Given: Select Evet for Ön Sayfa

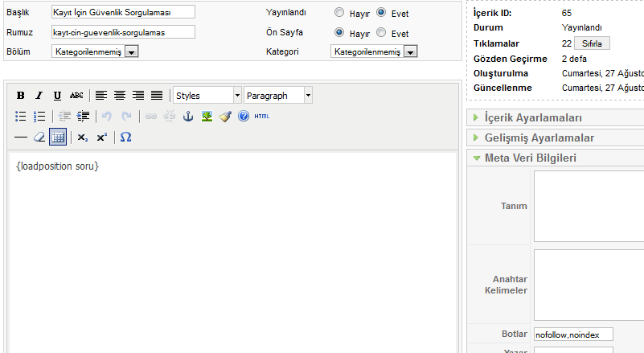Looking at the screenshot, I should point(381,33).
